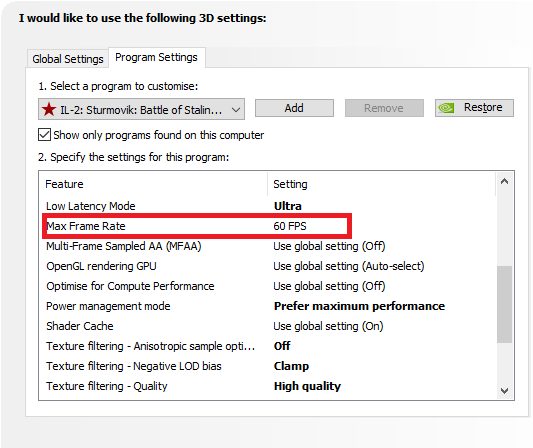Click the greyed-out Remove button
Viewport: 533px width, 448px height.
click(x=384, y=108)
